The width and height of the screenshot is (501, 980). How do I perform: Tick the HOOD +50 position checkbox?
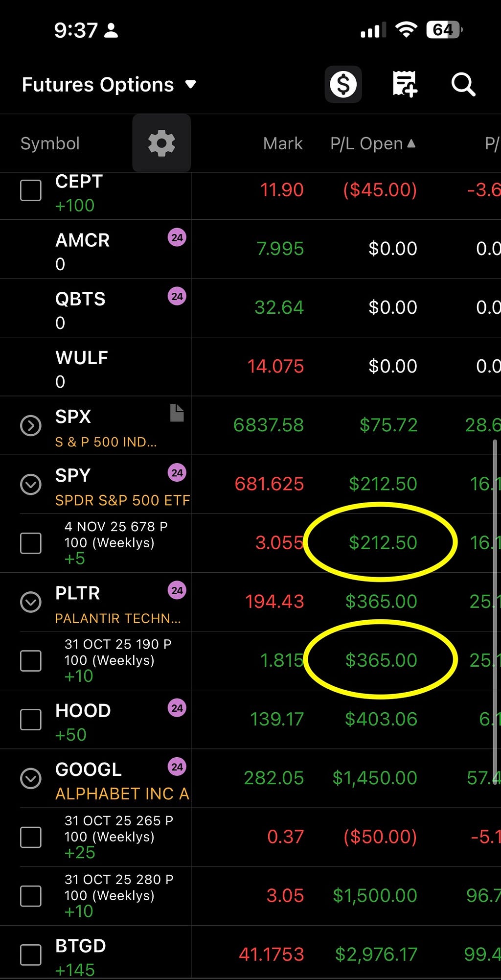pos(30,720)
